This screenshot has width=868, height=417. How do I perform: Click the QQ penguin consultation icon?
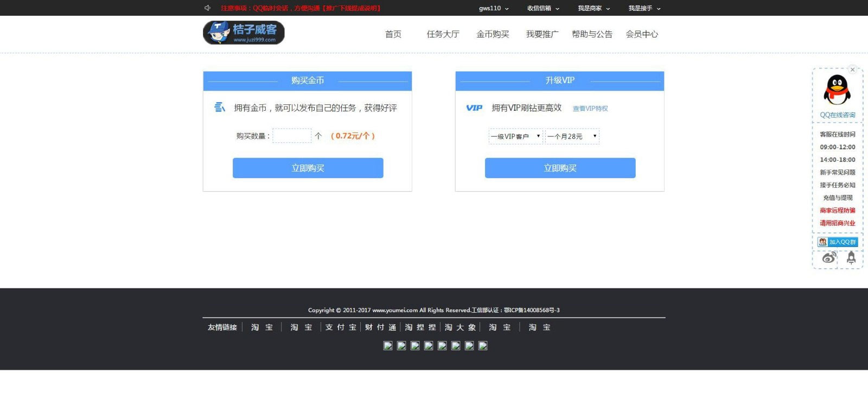pos(837,90)
